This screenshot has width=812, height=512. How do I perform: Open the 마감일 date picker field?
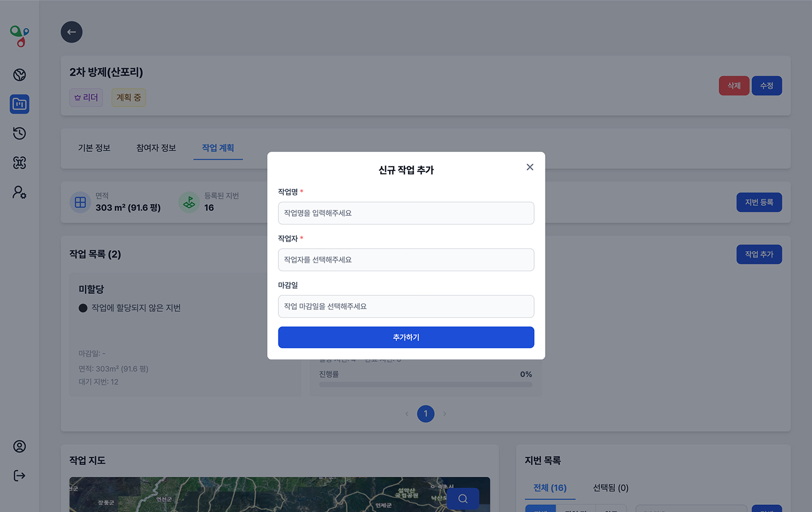(406, 306)
